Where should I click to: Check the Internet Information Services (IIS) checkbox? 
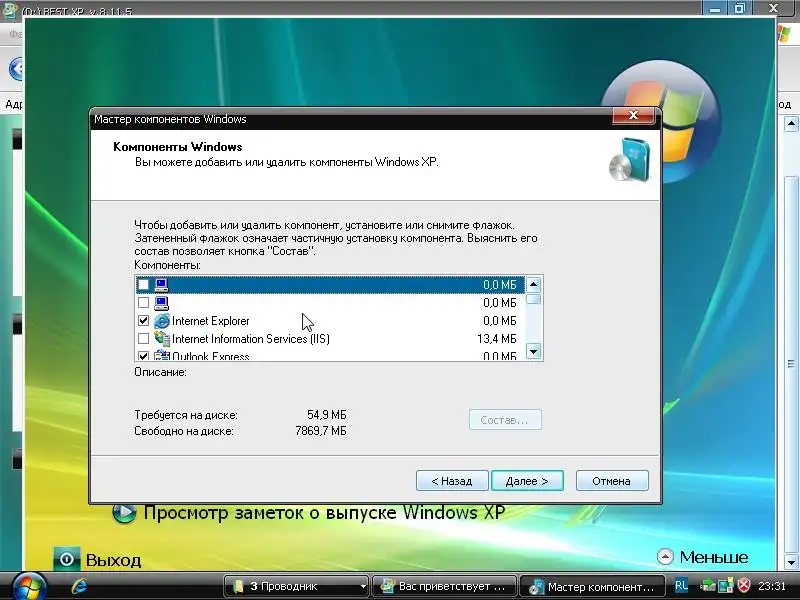coord(143,339)
